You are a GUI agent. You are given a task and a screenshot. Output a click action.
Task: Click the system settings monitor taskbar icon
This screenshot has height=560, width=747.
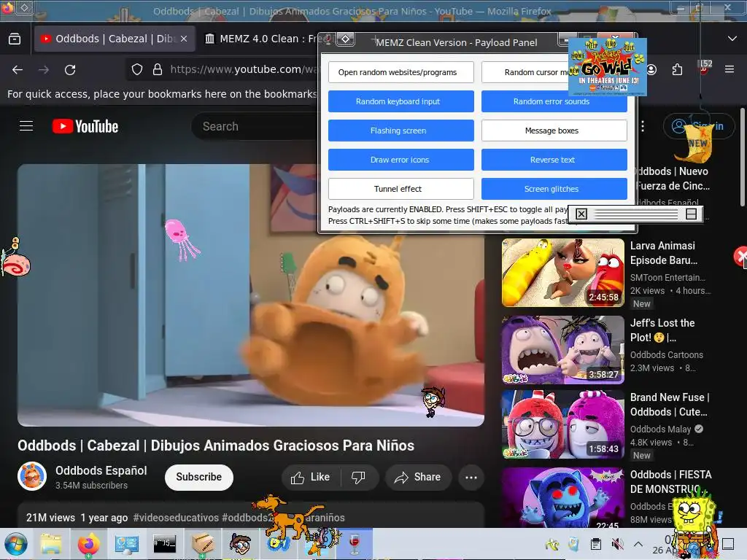point(127,544)
